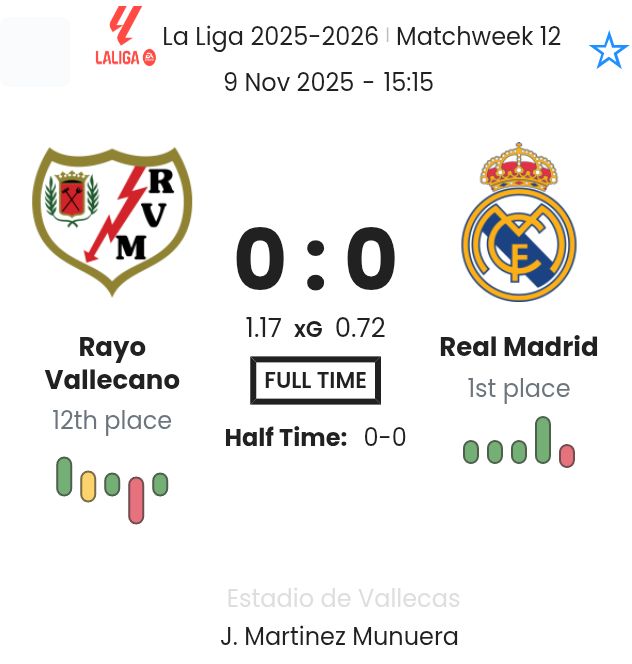Select Rayo Vallecano's first green form bar
The width and height of the screenshot is (632, 664).
click(x=64, y=476)
